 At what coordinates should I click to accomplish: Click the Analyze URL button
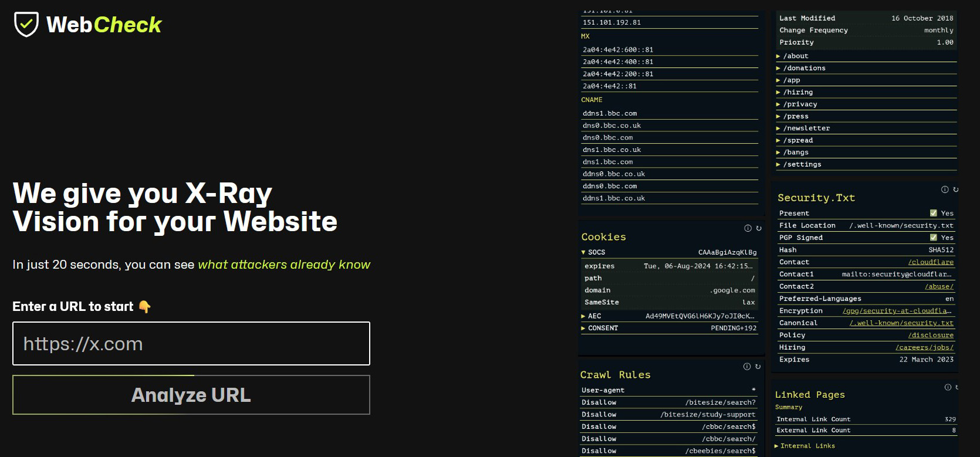(191, 395)
